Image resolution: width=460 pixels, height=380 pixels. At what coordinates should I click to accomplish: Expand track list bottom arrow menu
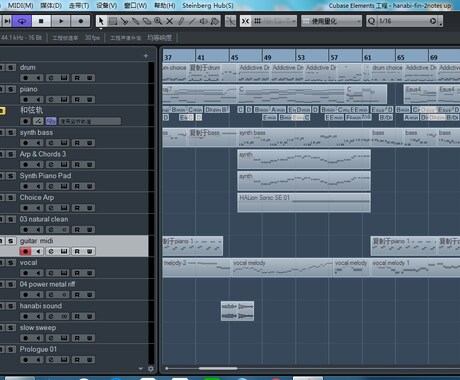[141, 369]
